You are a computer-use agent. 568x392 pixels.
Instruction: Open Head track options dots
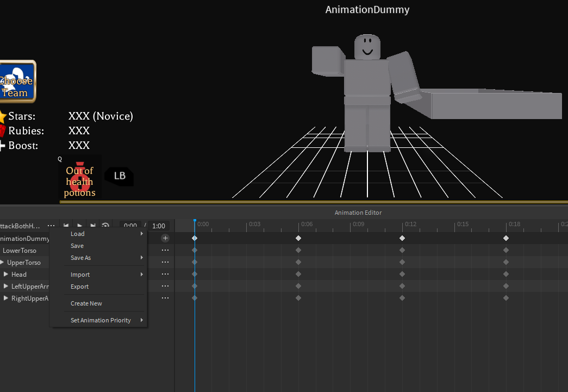[165, 274]
